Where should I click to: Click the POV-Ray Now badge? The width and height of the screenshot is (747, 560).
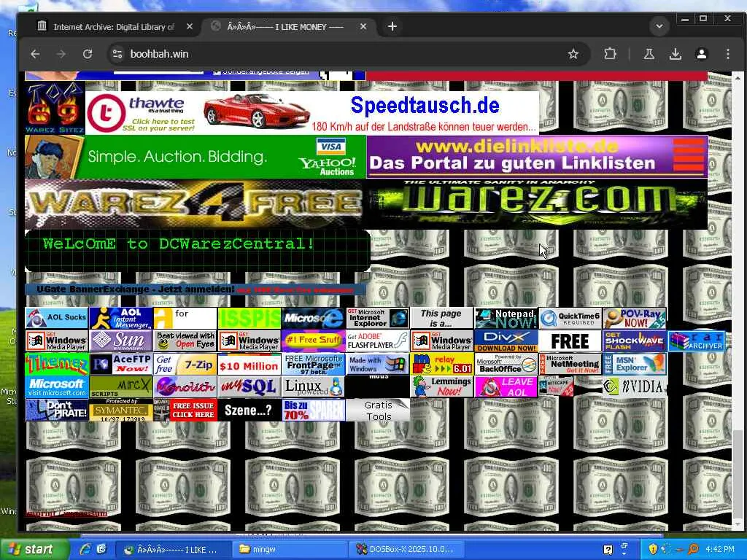(635, 318)
